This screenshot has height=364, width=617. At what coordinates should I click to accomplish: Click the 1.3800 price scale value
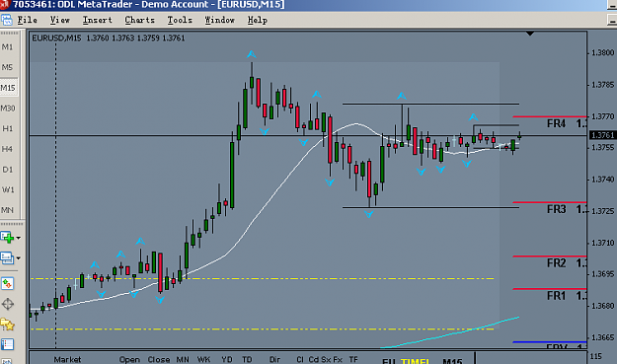point(602,52)
